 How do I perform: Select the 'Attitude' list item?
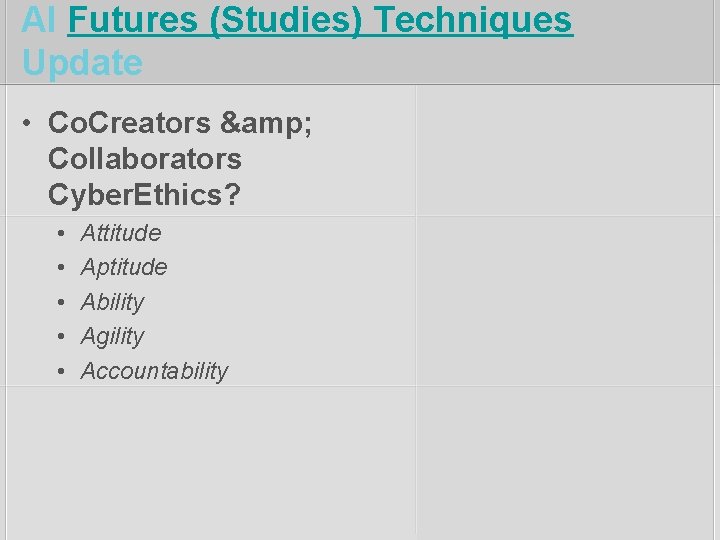coord(121,233)
